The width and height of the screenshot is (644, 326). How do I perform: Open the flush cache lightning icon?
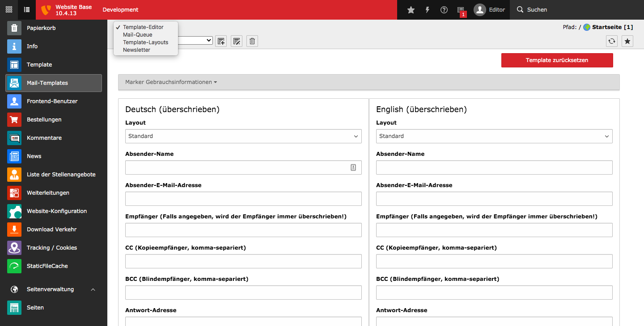tap(428, 10)
